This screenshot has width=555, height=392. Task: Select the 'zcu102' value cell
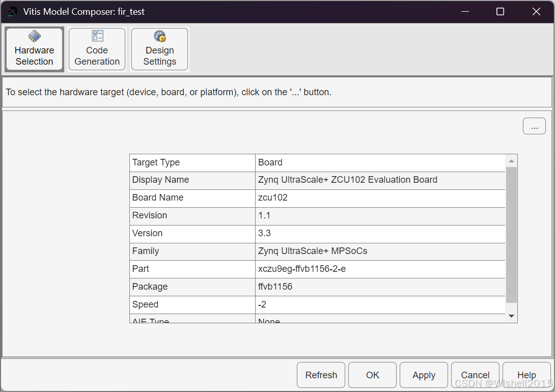pos(380,198)
